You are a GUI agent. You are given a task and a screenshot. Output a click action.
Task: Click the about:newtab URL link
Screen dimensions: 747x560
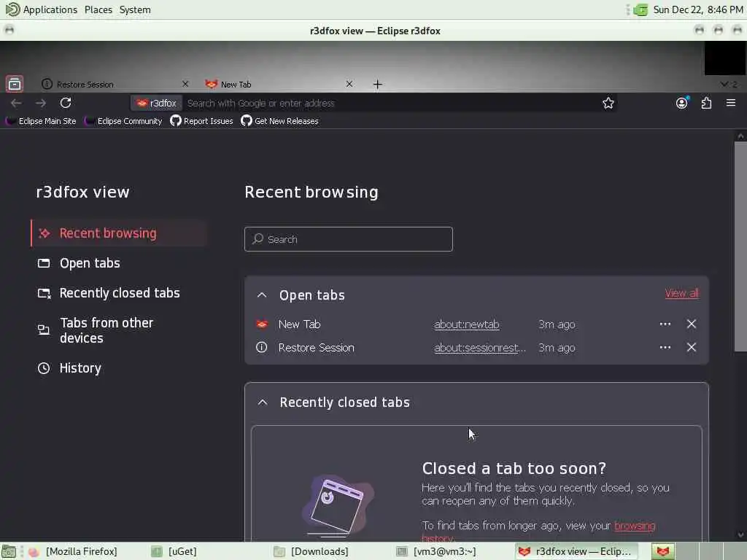(466, 324)
